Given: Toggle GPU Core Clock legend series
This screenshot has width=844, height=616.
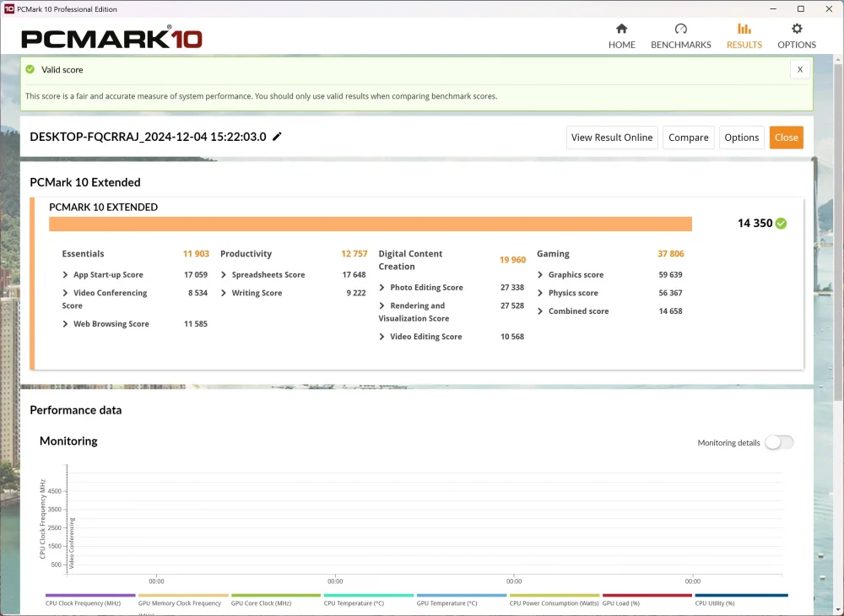Looking at the screenshot, I should point(276,600).
